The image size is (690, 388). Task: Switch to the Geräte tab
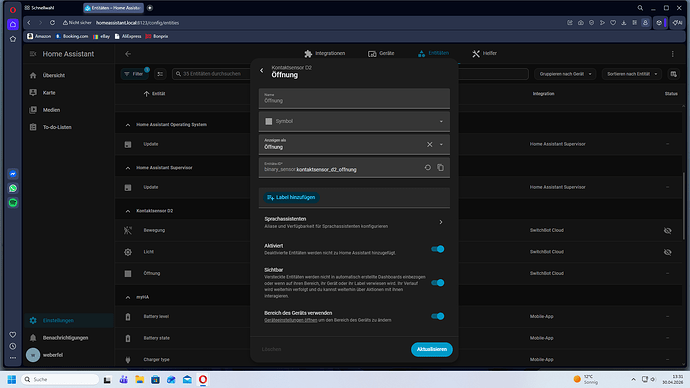(x=381, y=53)
